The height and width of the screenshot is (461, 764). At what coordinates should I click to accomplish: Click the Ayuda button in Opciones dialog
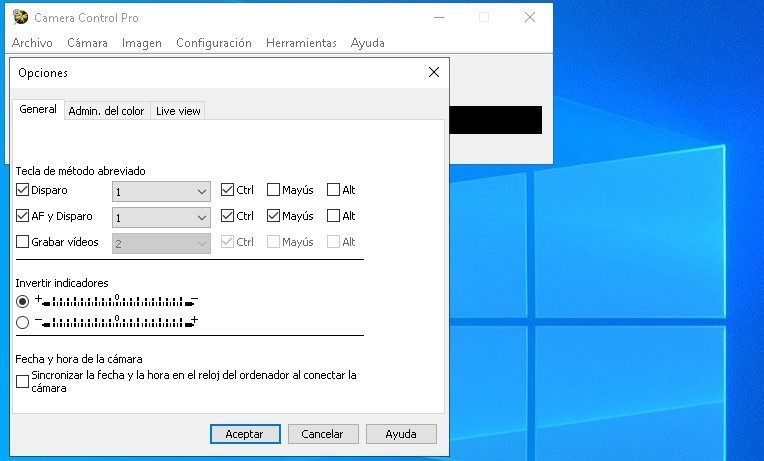pos(401,434)
